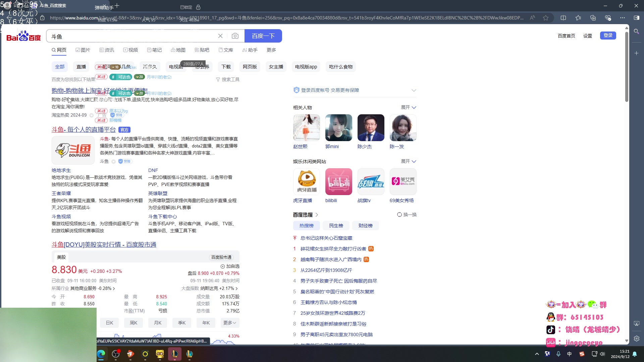Open 斗鱼-每个人的直播平台 result link

(84, 129)
